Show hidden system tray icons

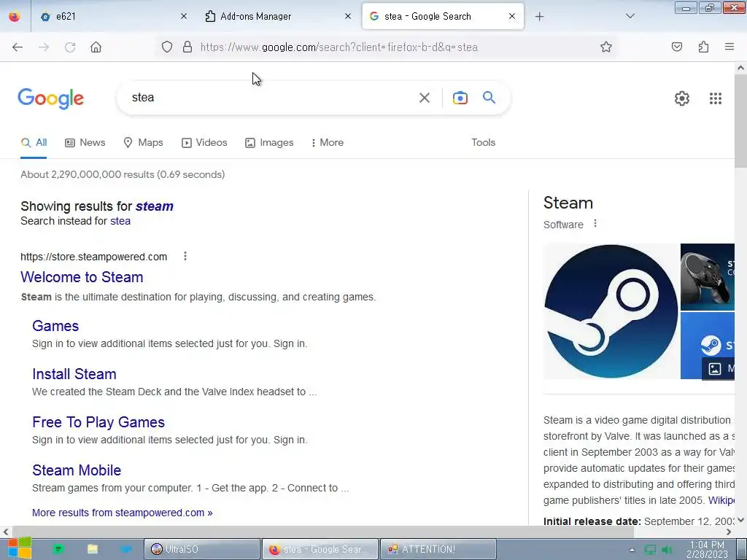[x=632, y=550]
